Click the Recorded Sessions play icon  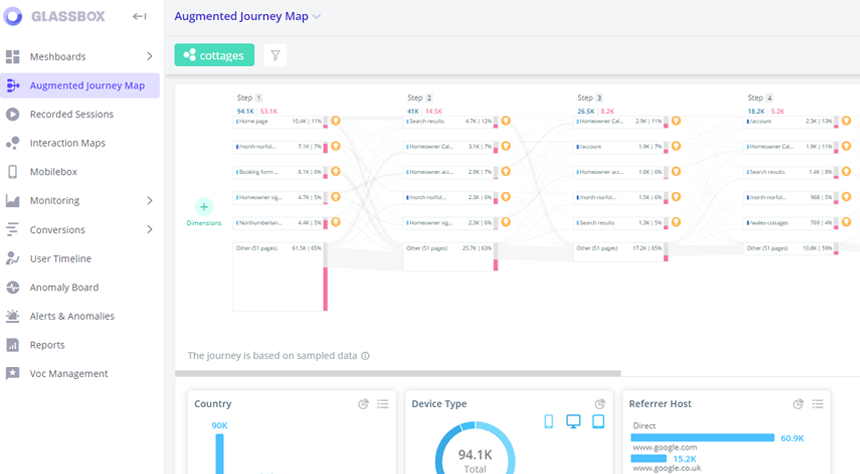(12, 114)
